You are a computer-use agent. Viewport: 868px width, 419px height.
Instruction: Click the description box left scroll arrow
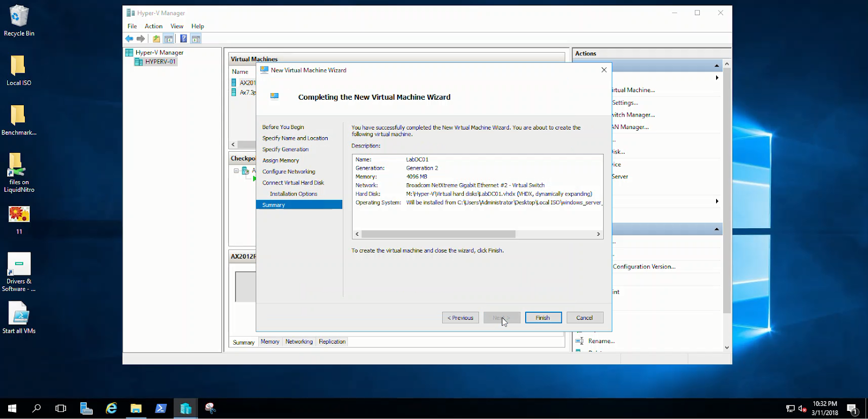357,234
